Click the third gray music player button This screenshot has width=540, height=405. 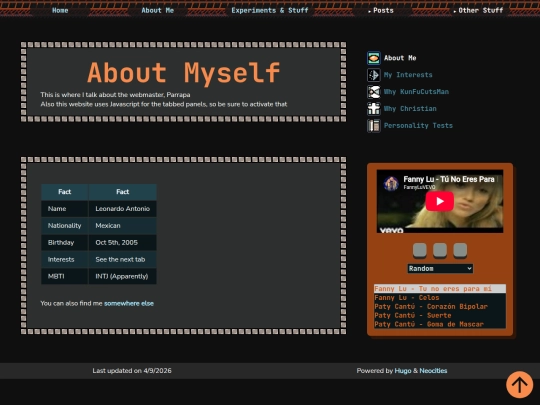point(460,250)
